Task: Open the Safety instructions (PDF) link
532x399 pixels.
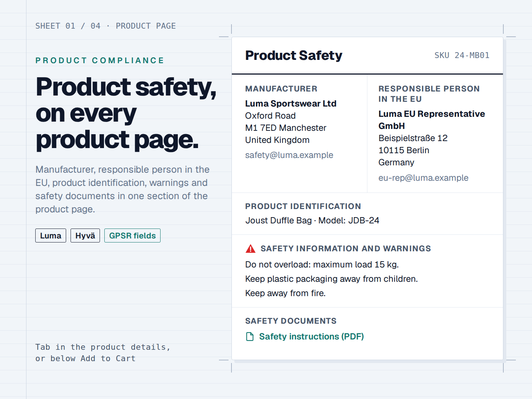Action: (x=311, y=337)
